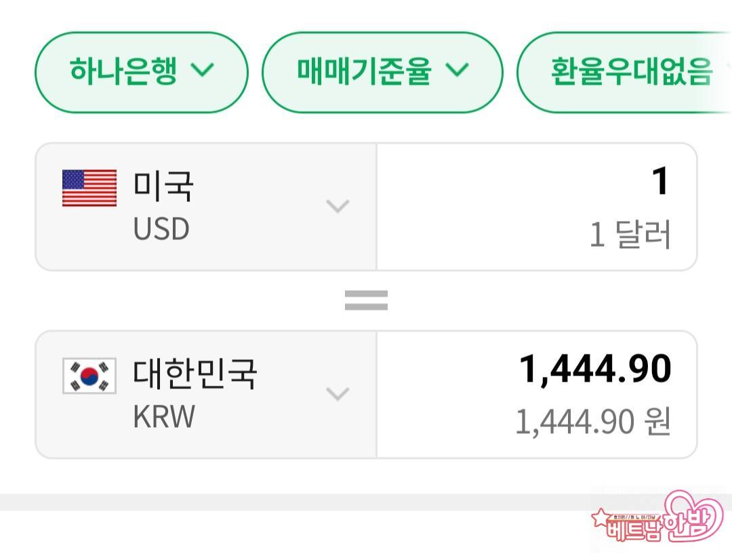Click the United States flag icon

(89, 188)
